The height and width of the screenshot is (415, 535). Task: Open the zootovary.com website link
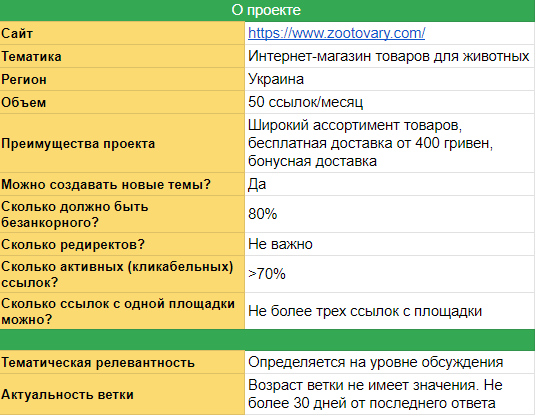click(x=336, y=33)
